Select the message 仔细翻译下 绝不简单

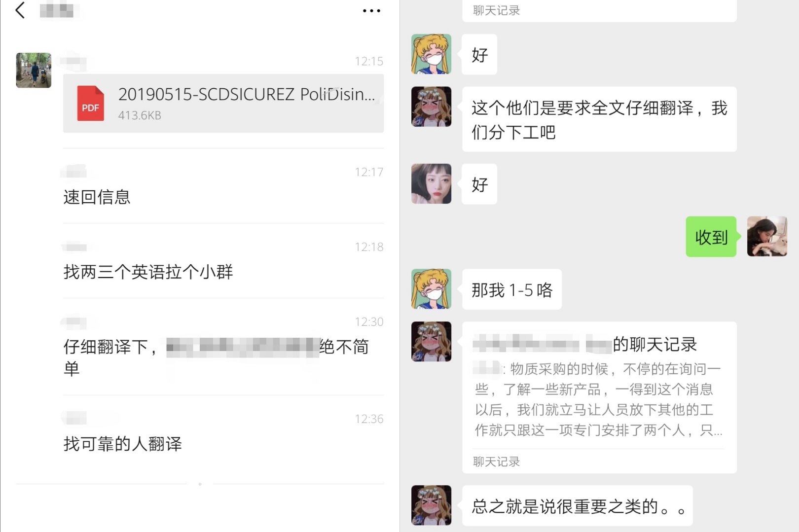[x=217, y=357]
